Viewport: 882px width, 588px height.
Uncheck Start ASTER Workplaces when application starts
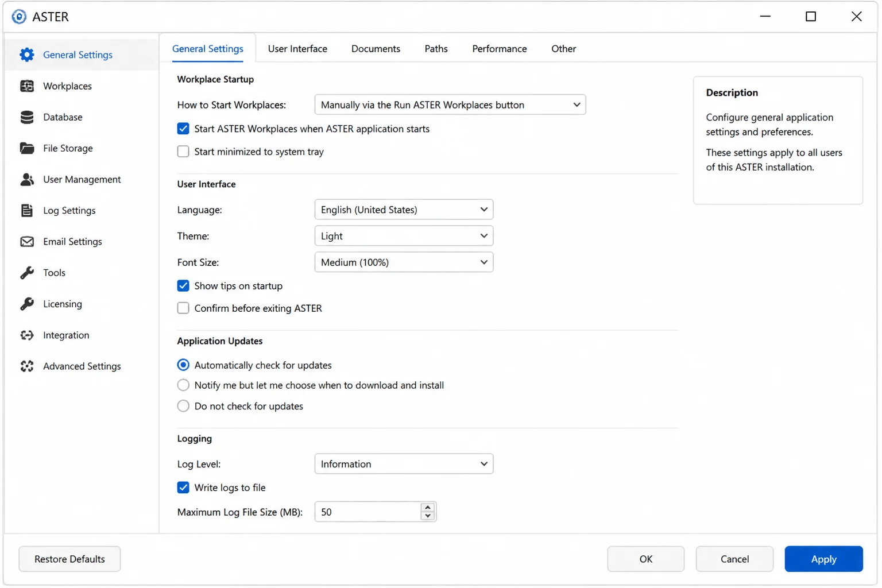point(183,129)
